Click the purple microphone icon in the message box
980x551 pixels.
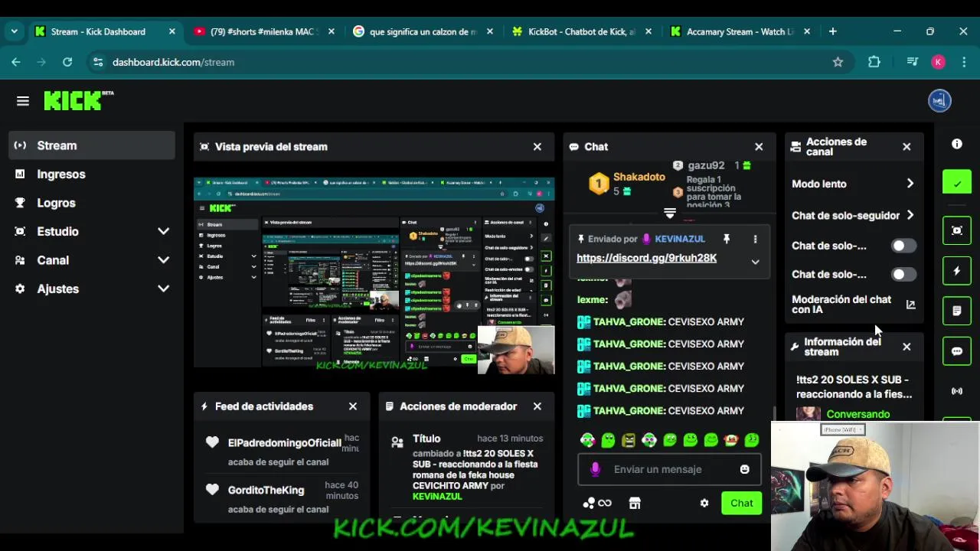596,469
